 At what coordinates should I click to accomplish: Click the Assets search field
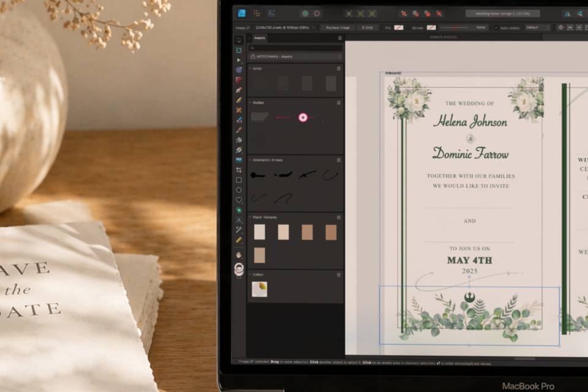[x=295, y=48]
